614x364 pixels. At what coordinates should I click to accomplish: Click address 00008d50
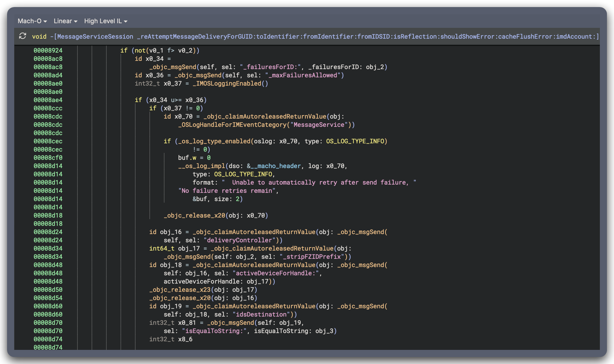click(48, 290)
